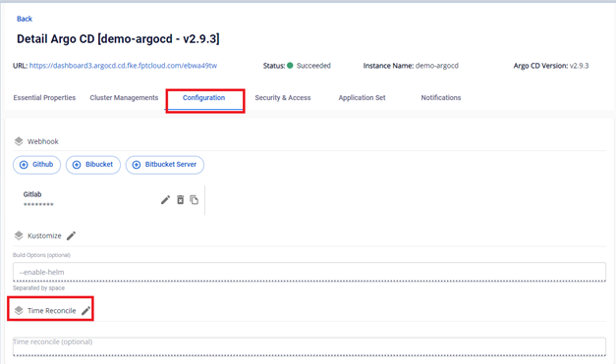Go to the Application Set tab
Viewport: 616px width, 364px height.
[x=362, y=98]
